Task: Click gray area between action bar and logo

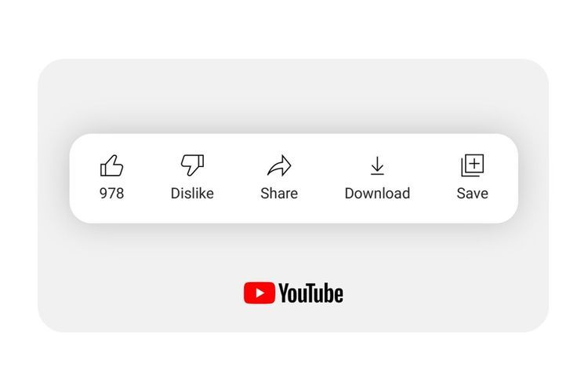Action: (293, 253)
